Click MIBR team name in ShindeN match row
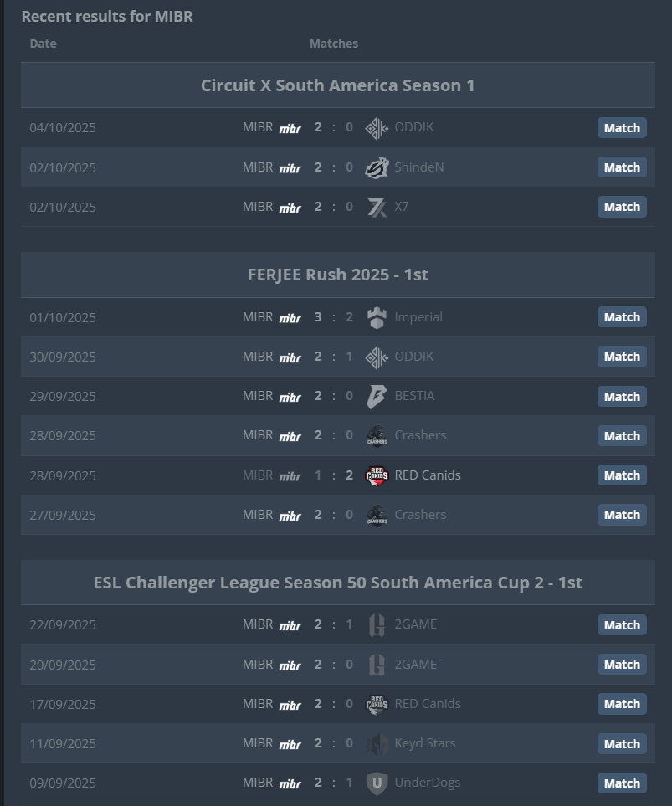672x806 pixels. coord(258,167)
